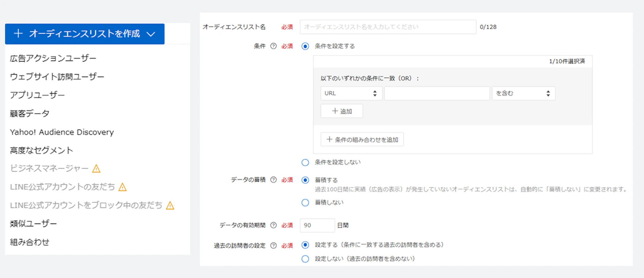Select 条件を設定しない radio button
This screenshot has height=278, width=644.
(x=305, y=162)
